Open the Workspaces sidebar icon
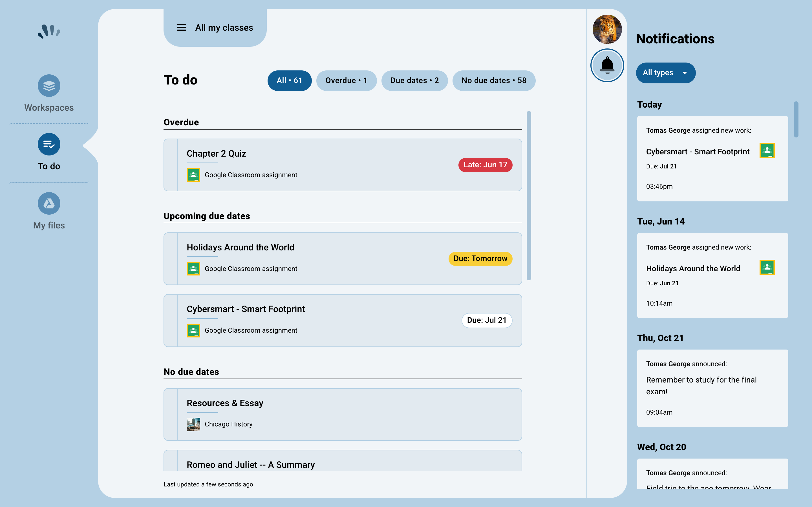The image size is (812, 507). [49, 86]
